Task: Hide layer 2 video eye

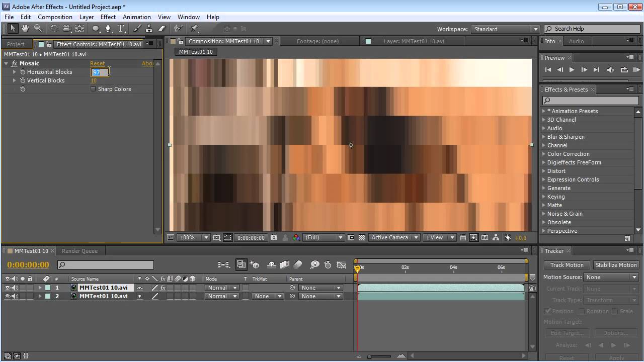Action: point(8,296)
